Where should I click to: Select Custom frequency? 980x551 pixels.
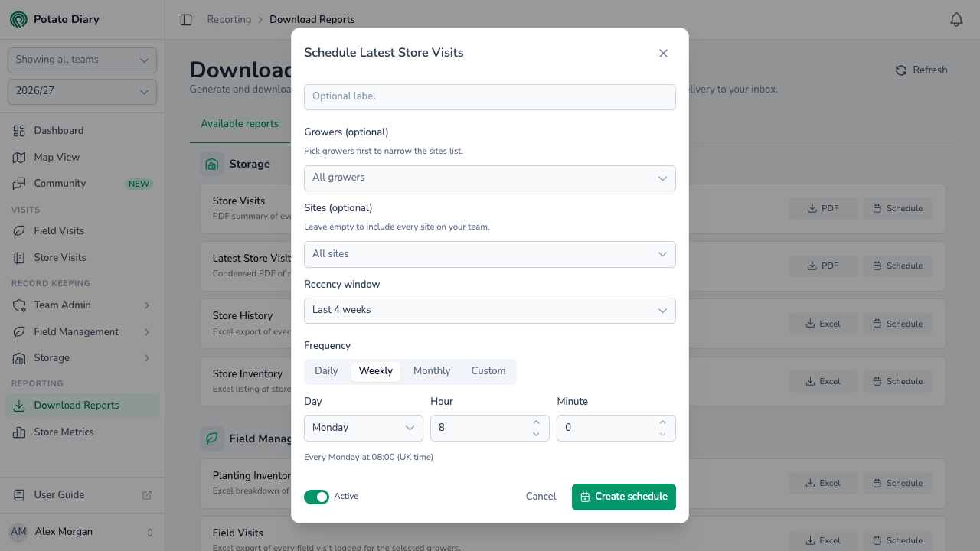click(488, 371)
